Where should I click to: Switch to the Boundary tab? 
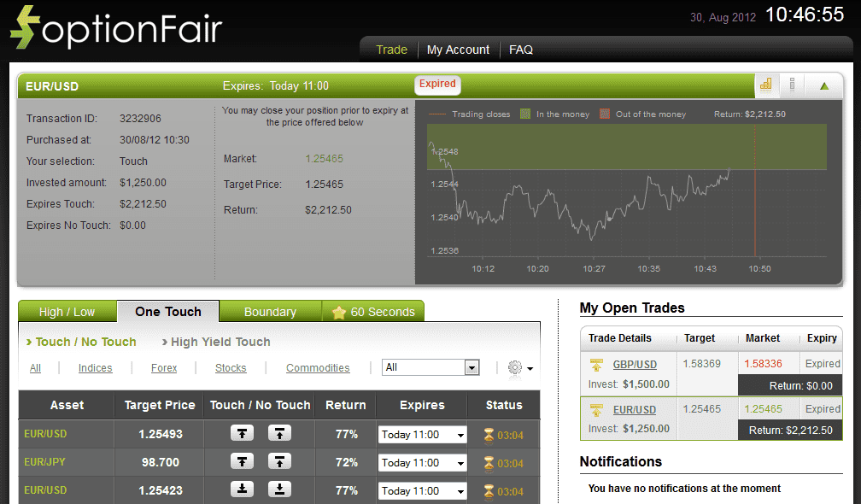[x=271, y=311]
